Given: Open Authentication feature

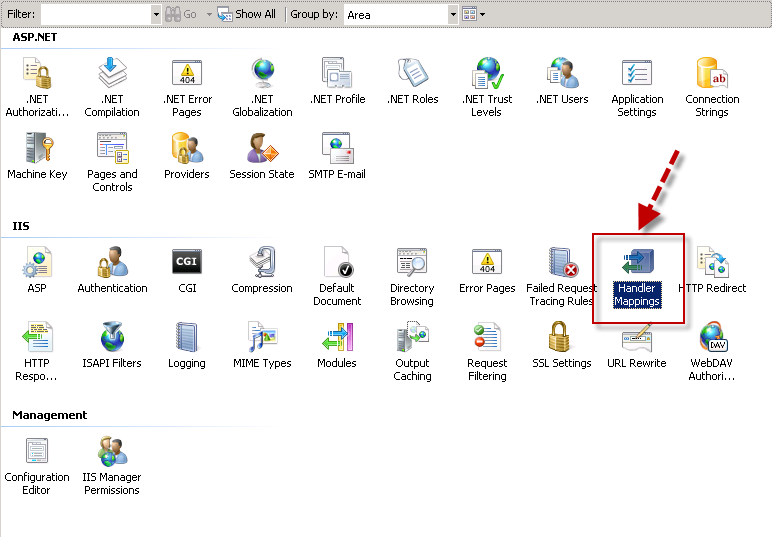Looking at the screenshot, I should pos(112,270).
